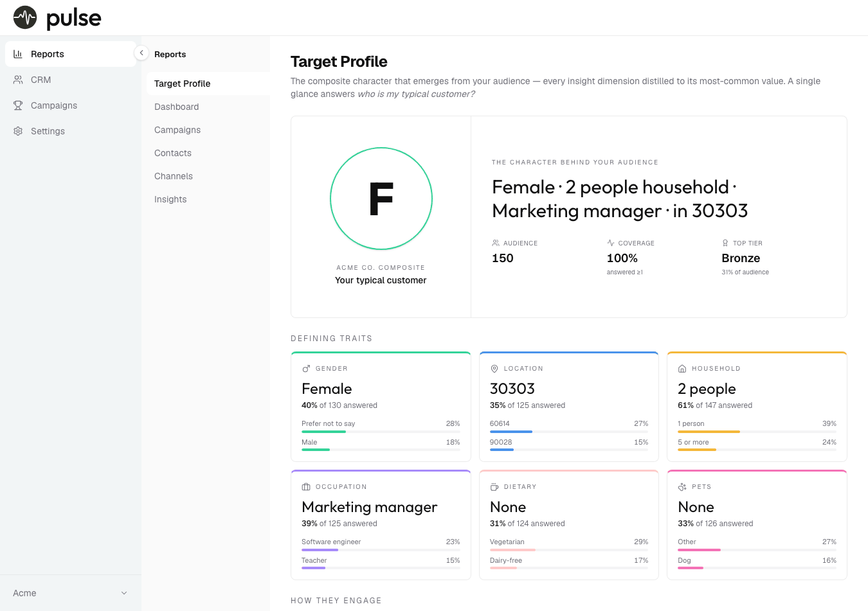868x611 pixels.
Task: Click the 30303 location value in the Location card
Action: tap(512, 389)
